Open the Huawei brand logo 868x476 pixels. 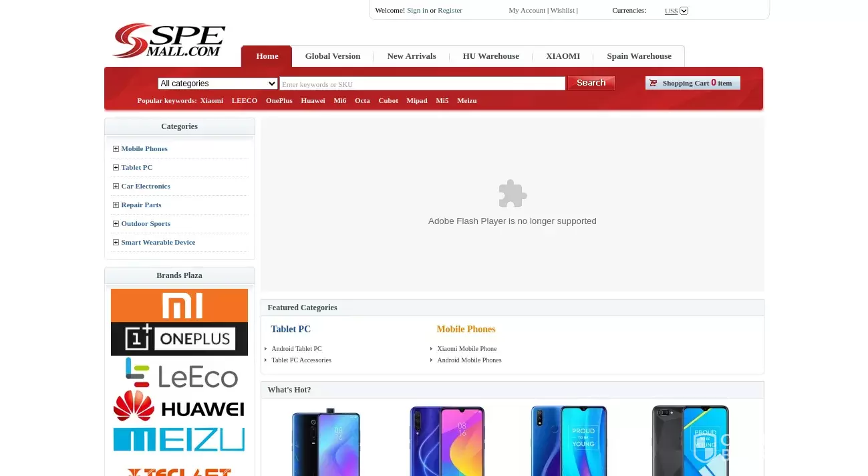pos(179,406)
